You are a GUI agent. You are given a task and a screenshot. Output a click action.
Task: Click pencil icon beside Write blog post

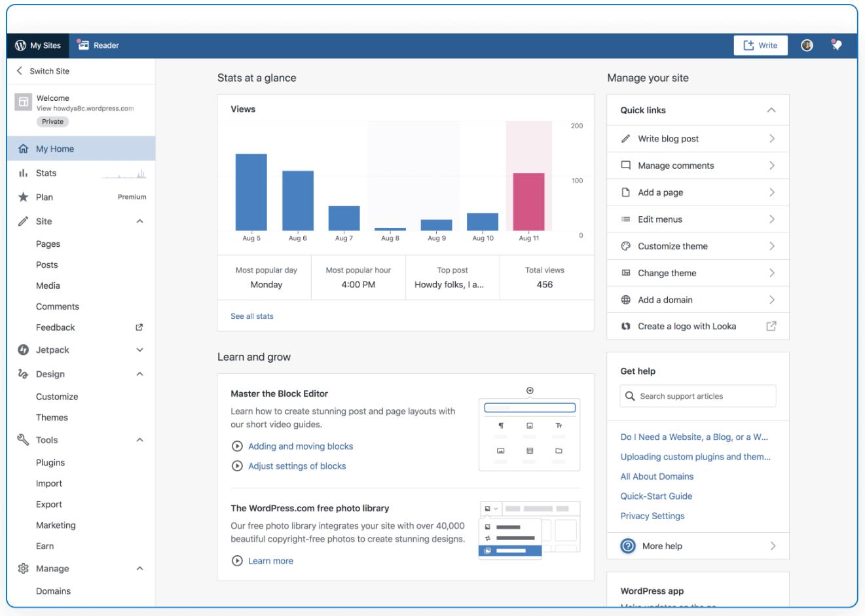(625, 139)
